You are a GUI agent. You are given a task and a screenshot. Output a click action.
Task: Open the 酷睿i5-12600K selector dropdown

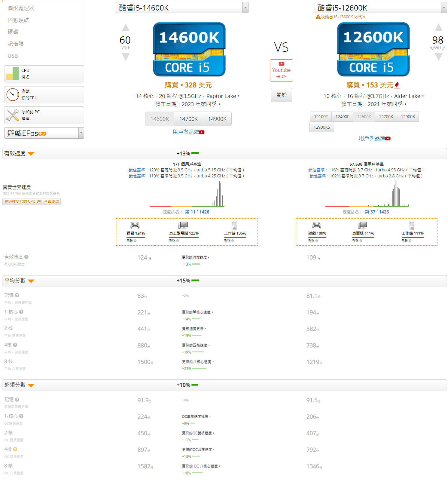point(381,8)
